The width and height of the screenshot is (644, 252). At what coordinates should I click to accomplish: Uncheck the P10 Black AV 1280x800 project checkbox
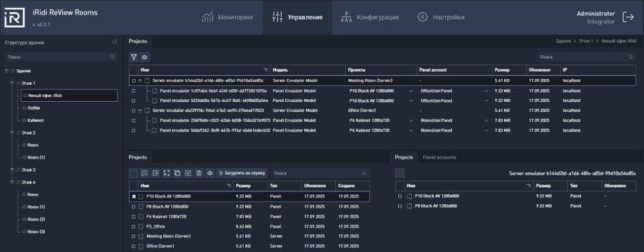(134, 197)
